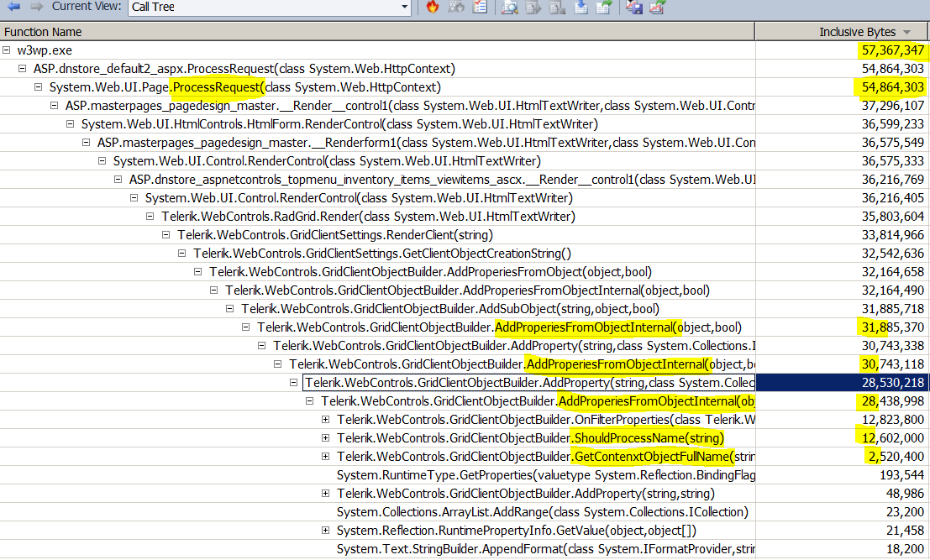This screenshot has width=930, height=560.
Task: Click the Current View label
Action: 87,7
